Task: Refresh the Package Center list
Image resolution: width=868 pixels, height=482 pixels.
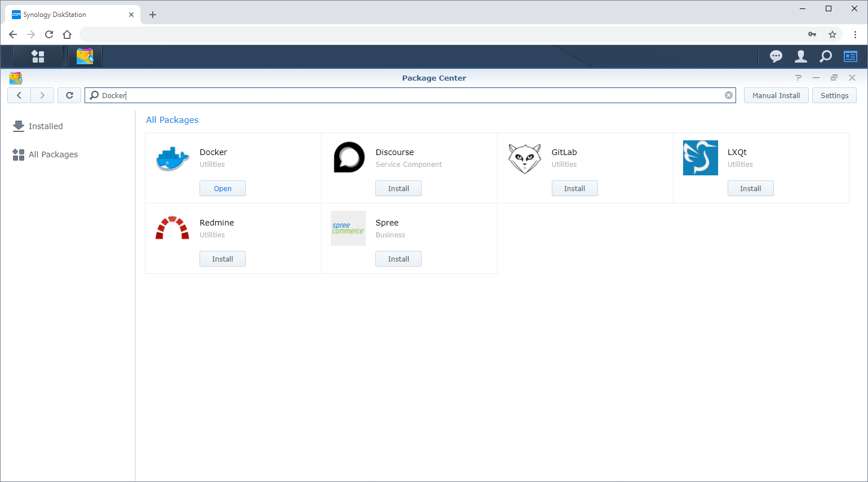Action: [69, 95]
